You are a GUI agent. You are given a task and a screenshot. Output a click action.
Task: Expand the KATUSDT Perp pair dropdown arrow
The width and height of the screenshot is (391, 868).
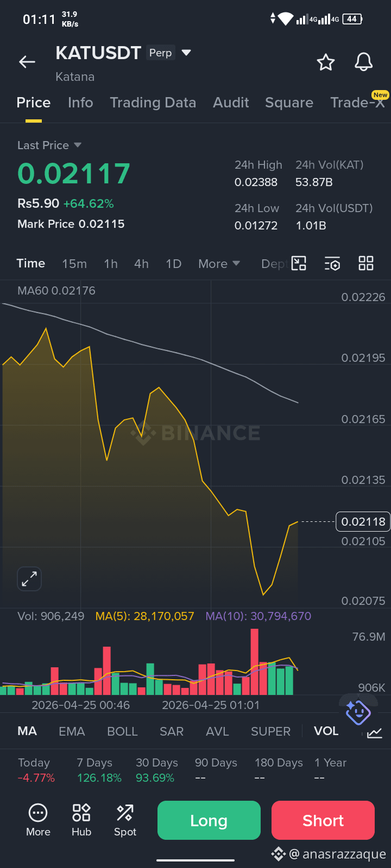tap(186, 53)
